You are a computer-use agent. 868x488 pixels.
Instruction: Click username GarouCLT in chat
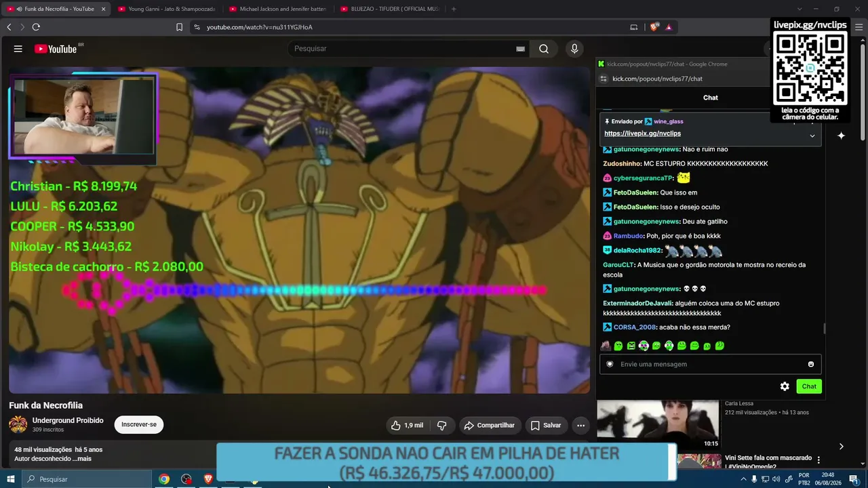(x=618, y=265)
